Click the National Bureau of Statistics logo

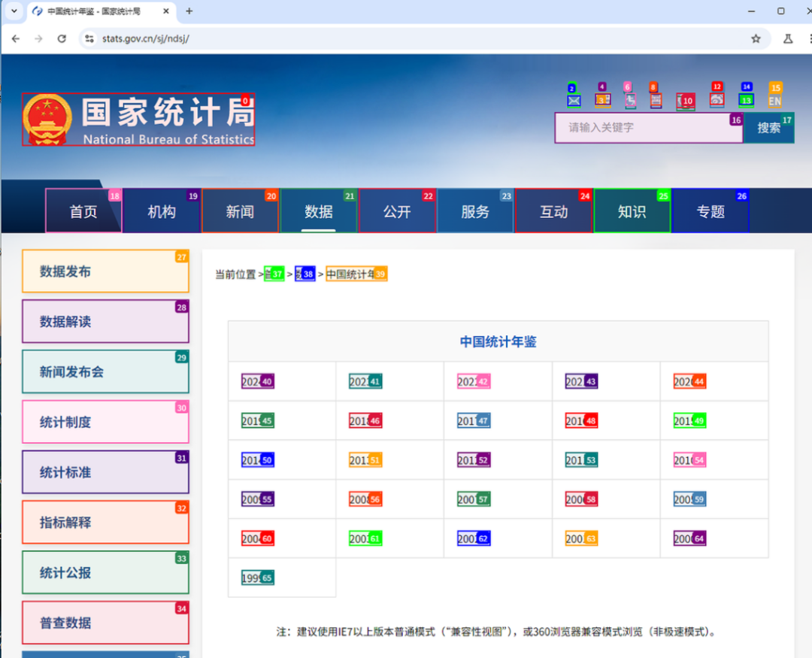point(138,119)
